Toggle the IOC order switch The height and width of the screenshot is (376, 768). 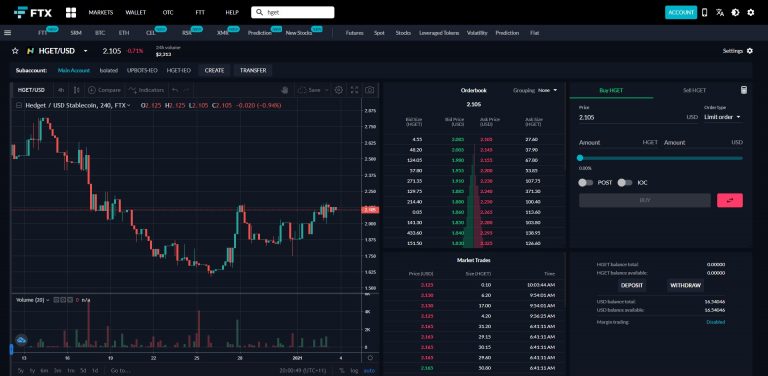(x=624, y=183)
